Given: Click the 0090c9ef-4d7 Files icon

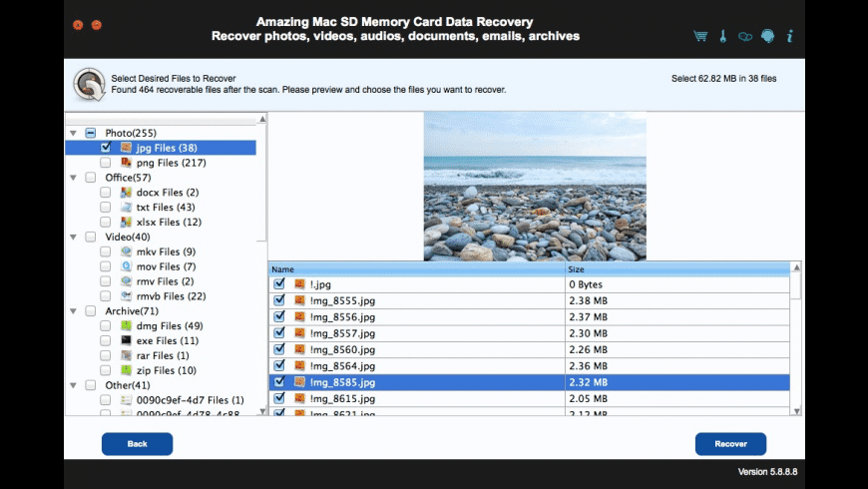Looking at the screenshot, I should point(127,400).
